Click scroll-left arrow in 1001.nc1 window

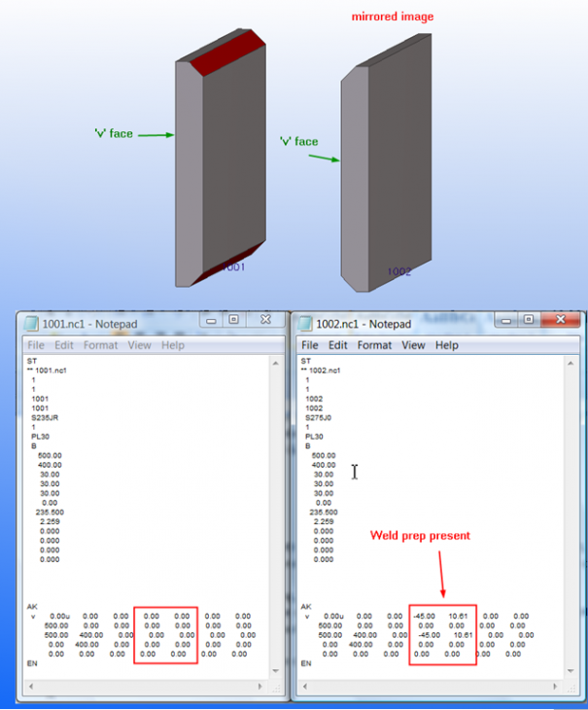[x=31, y=687]
